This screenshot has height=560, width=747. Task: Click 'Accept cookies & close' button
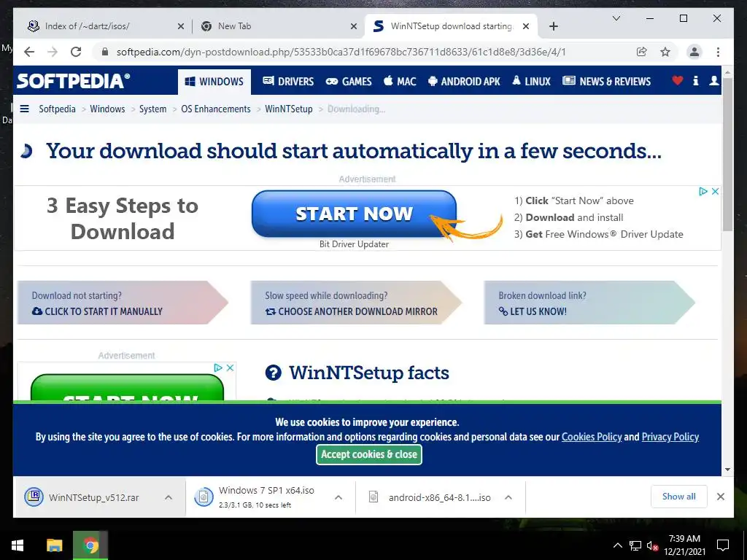368,455
